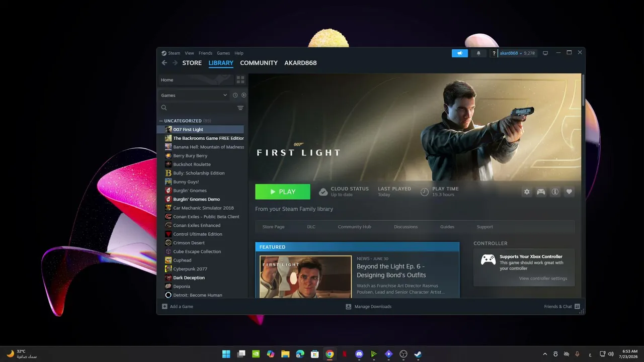Screen dimensions: 644x362
Task: Click the Steam logo in menu bar
Action: click(x=164, y=53)
